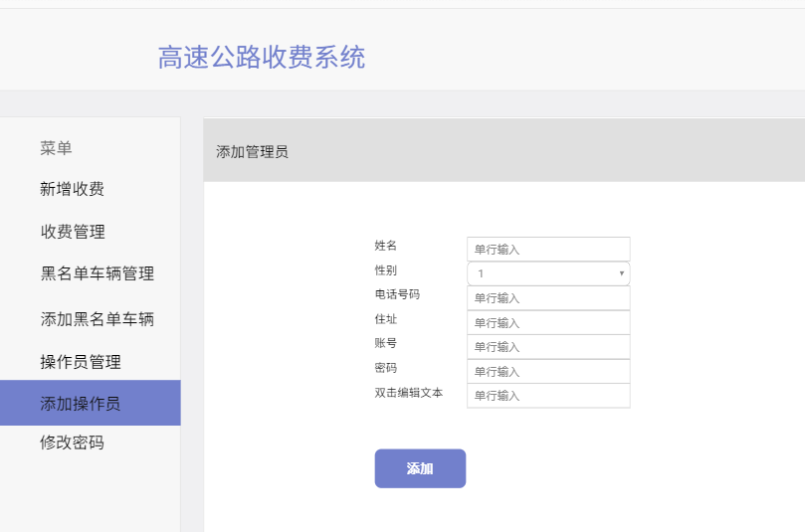The image size is (805, 532).
Task: Focus the 密码 input box
Action: (548, 371)
